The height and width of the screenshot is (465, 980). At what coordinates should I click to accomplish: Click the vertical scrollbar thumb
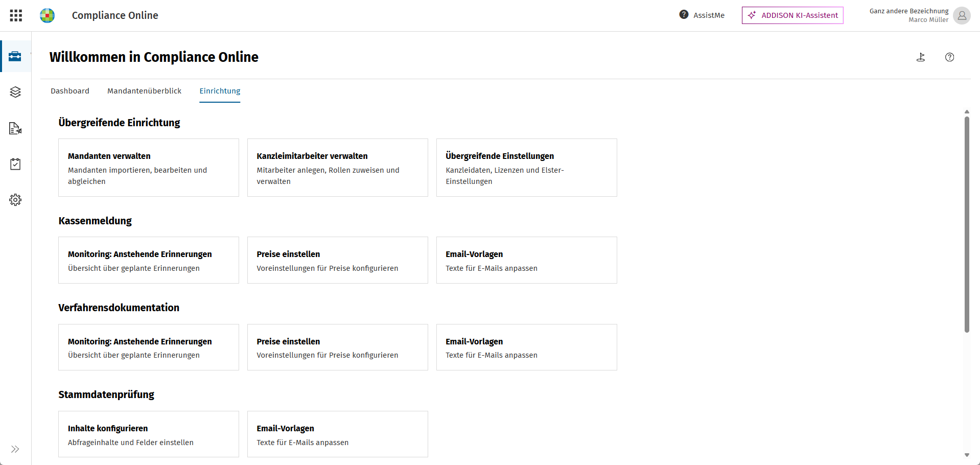click(967, 225)
